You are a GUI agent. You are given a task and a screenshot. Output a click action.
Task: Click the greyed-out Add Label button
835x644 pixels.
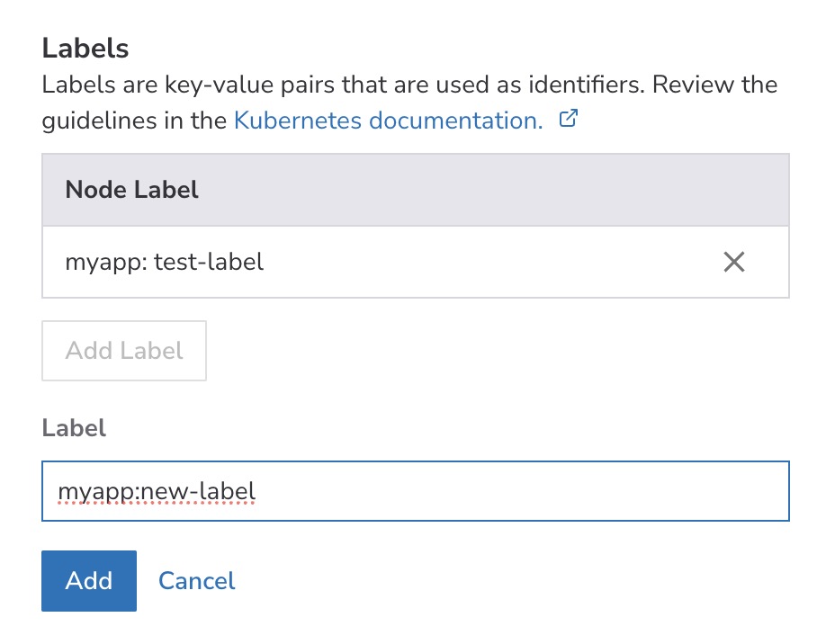pos(124,351)
